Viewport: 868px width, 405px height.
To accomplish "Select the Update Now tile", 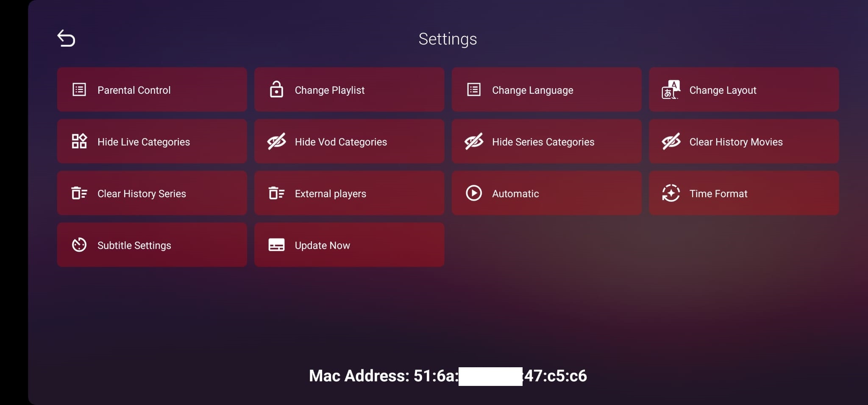I will click(x=349, y=245).
